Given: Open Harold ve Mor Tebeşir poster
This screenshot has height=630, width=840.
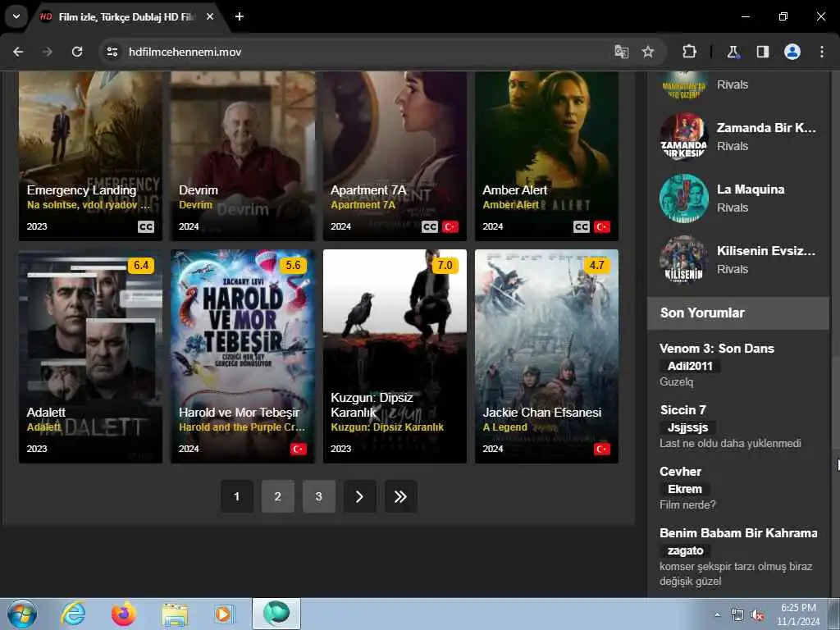Looking at the screenshot, I should pos(243,356).
